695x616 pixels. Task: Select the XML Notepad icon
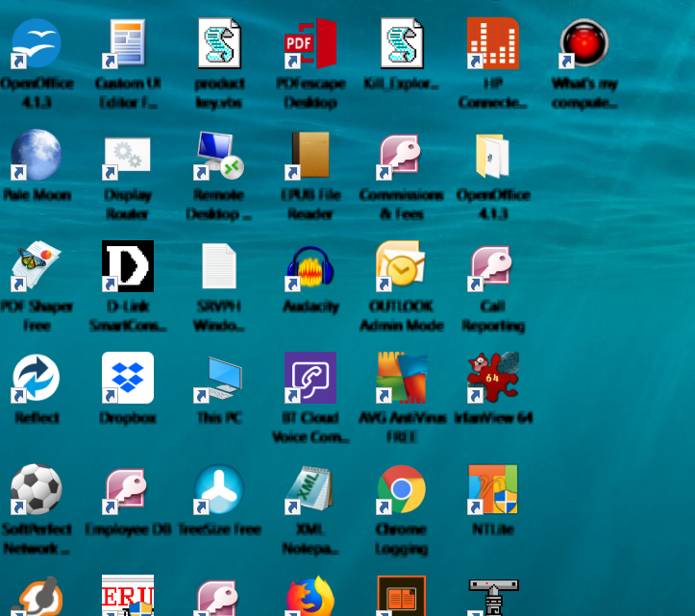pyautogui.click(x=310, y=490)
